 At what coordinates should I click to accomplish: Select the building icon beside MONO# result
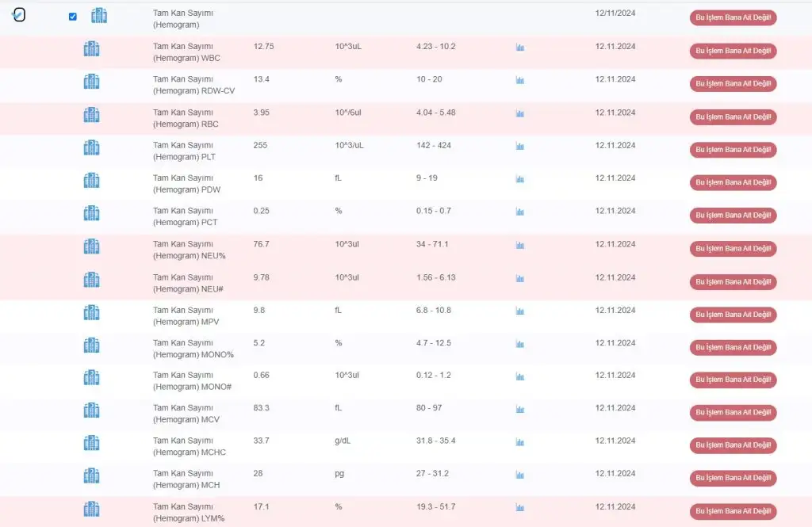pyautogui.click(x=91, y=377)
